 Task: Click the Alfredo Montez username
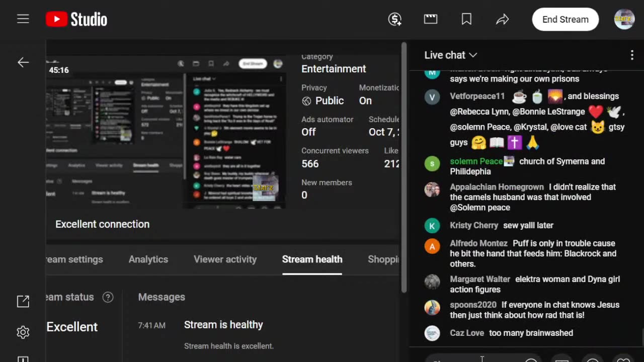point(478,243)
